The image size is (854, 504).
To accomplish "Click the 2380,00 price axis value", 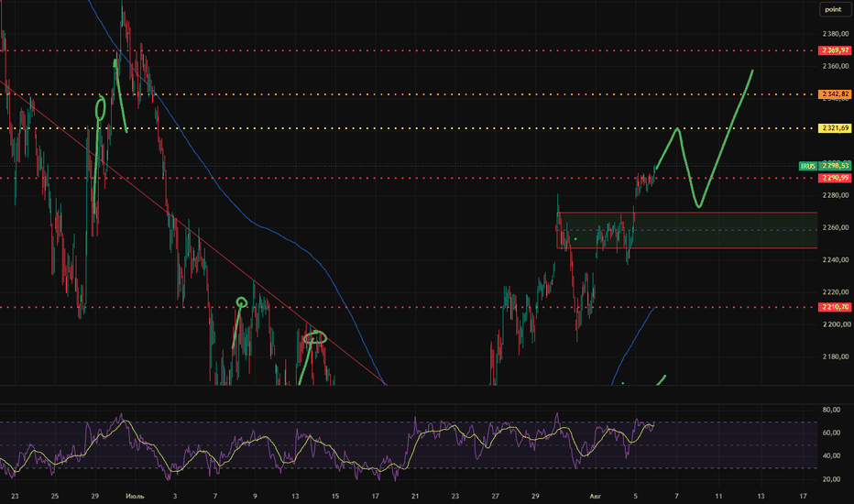I will [836, 34].
